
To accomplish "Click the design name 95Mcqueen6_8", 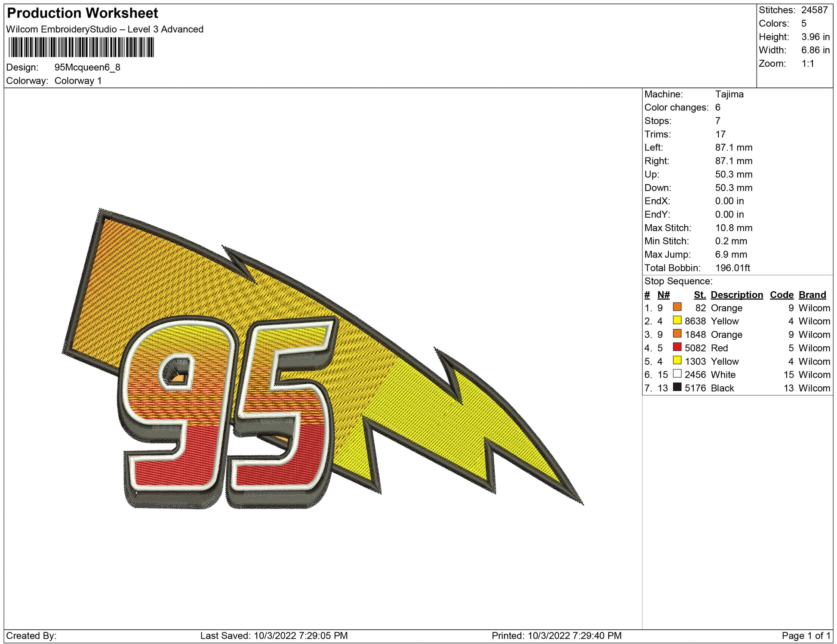I will (87, 68).
